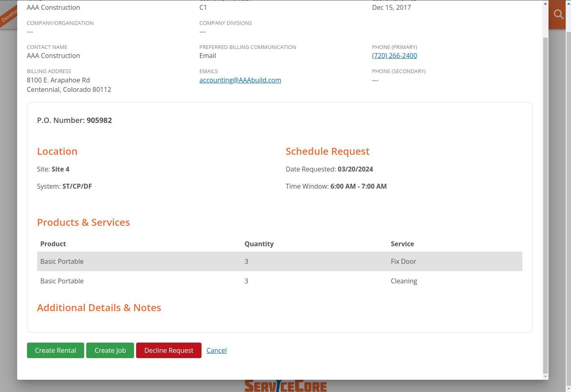Cancel the request dialog
Viewport: 571px width, 392px height.
point(217,350)
